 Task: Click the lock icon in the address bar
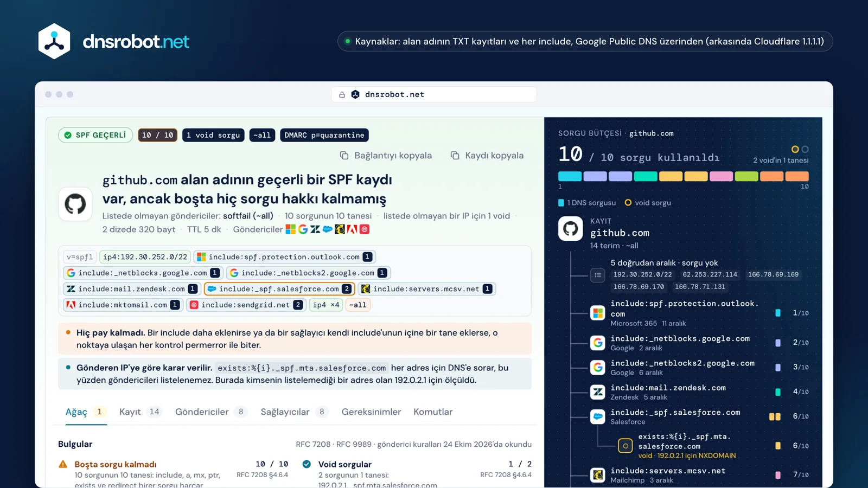[x=342, y=94]
